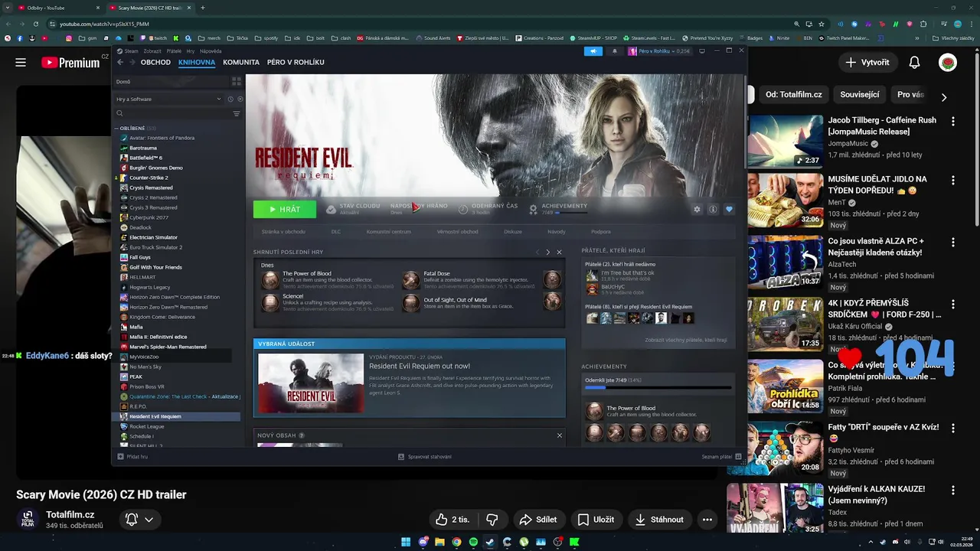
Task: Open YouTube hamburger menu
Action: point(21,62)
